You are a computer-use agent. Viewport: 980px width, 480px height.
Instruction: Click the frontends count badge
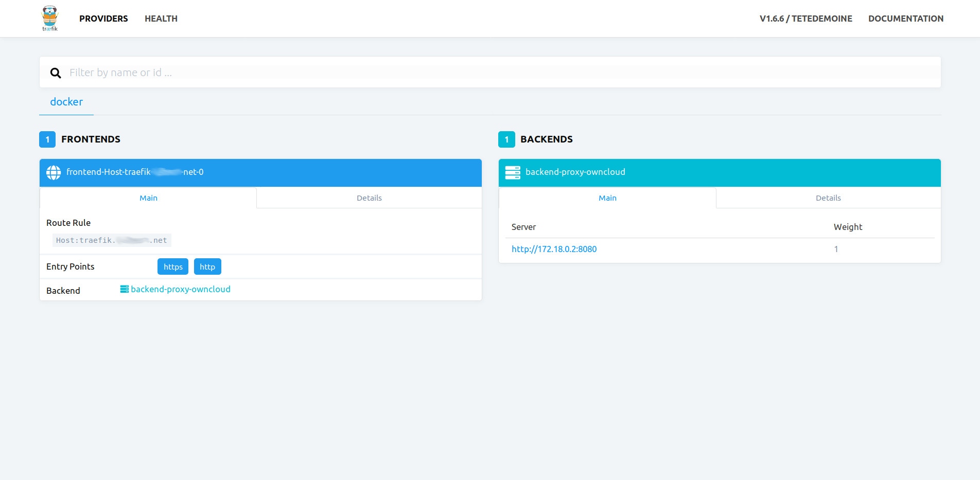(x=47, y=139)
